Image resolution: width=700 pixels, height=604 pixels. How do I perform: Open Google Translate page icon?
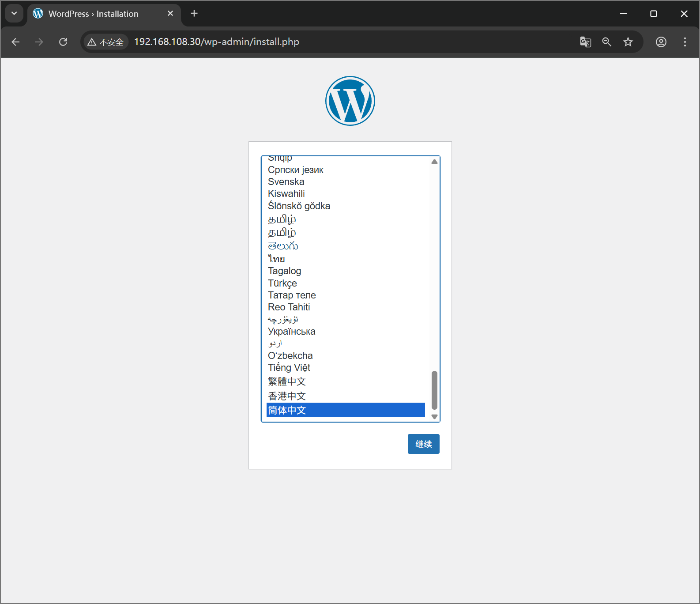[585, 42]
